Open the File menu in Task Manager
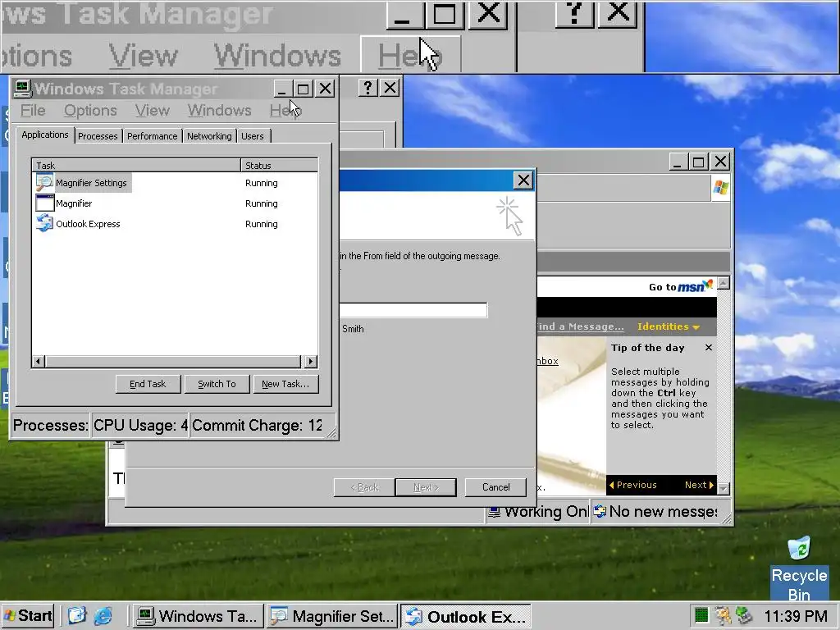 (33, 111)
